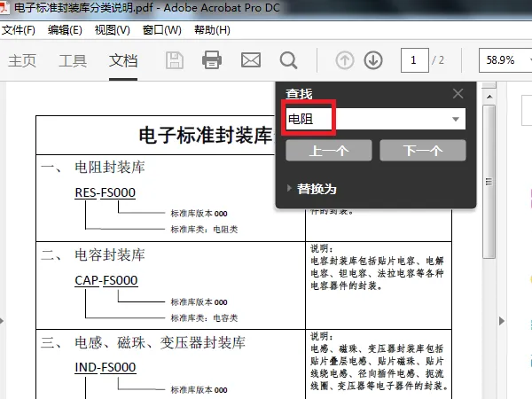Click the page number input box

(x=415, y=60)
